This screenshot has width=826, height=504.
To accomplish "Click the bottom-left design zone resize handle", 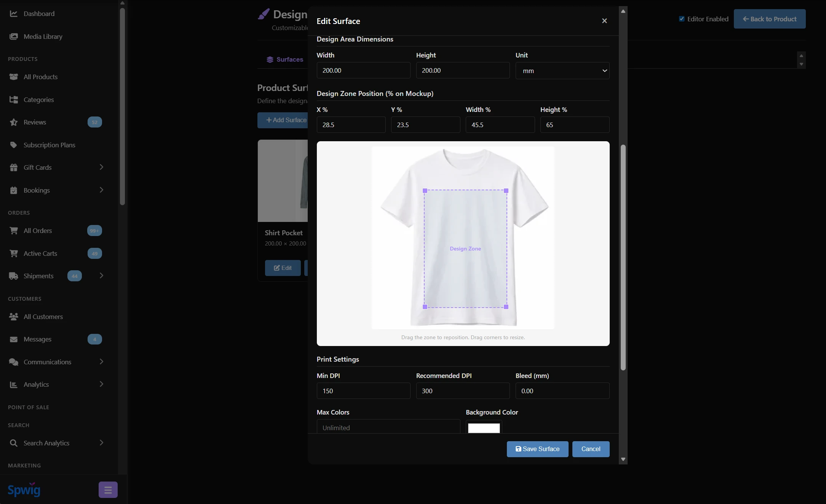I will pyautogui.click(x=425, y=307).
